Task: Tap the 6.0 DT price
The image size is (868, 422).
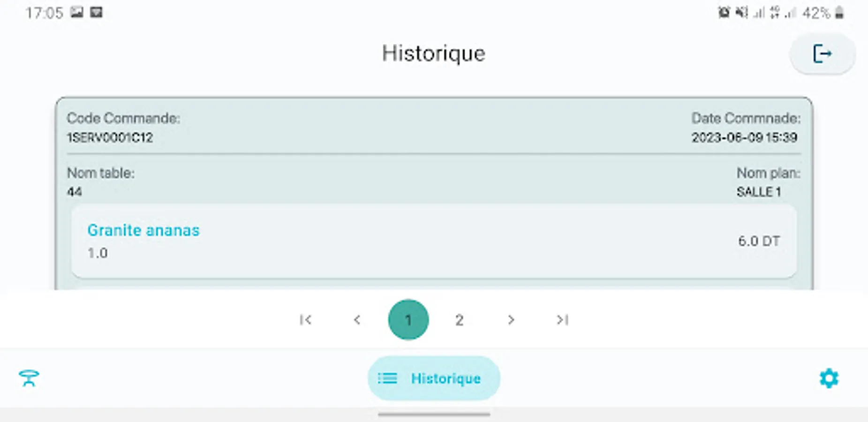Action: pyautogui.click(x=759, y=241)
